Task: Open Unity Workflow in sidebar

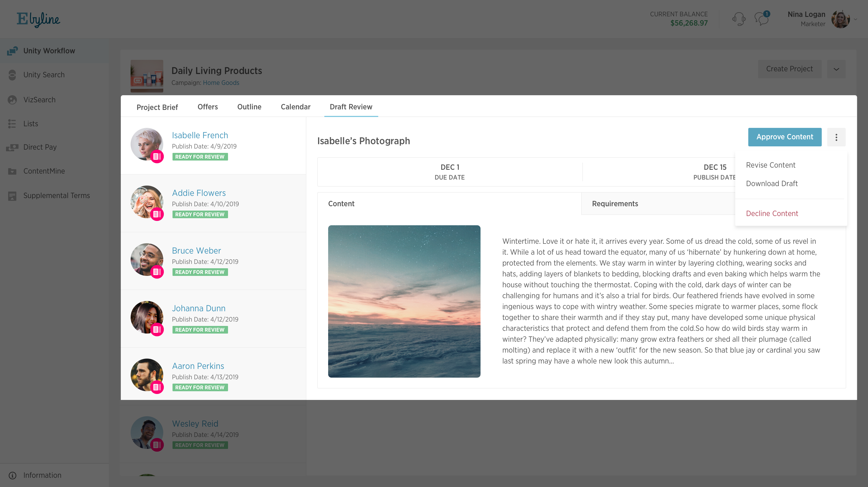Action: click(55, 51)
